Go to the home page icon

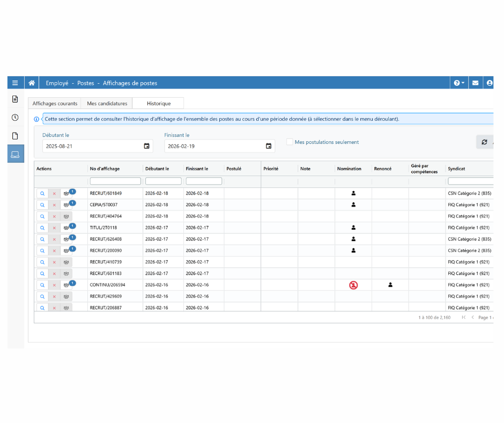point(32,83)
